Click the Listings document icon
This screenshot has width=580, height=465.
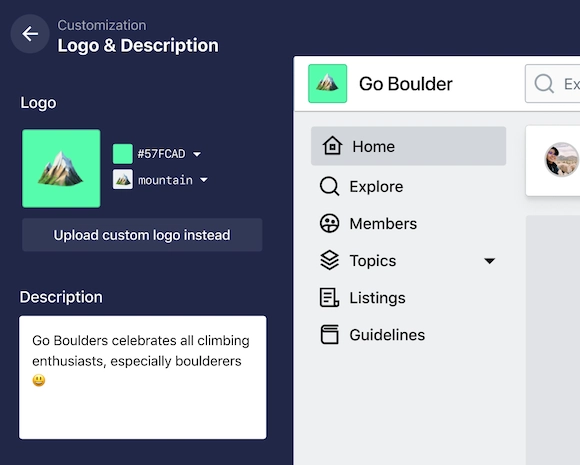point(329,297)
